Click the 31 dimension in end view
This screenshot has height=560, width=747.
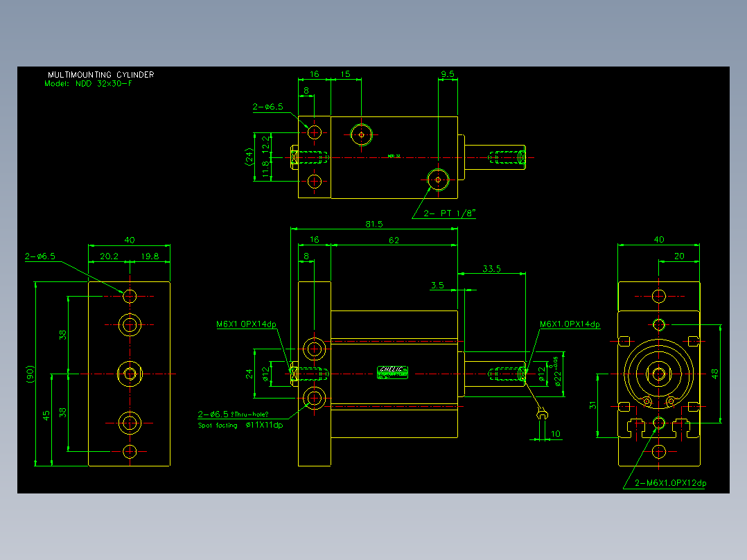592,405
